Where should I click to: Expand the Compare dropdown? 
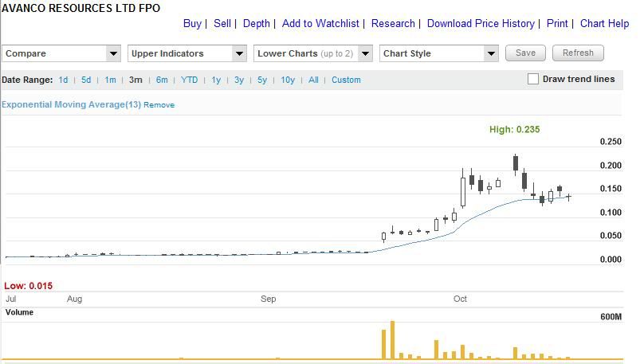click(61, 53)
